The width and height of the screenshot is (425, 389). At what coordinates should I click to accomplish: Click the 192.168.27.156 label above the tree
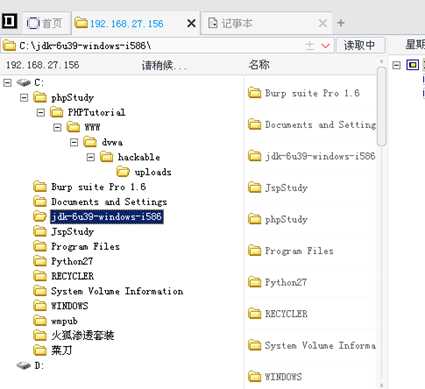tap(43, 65)
